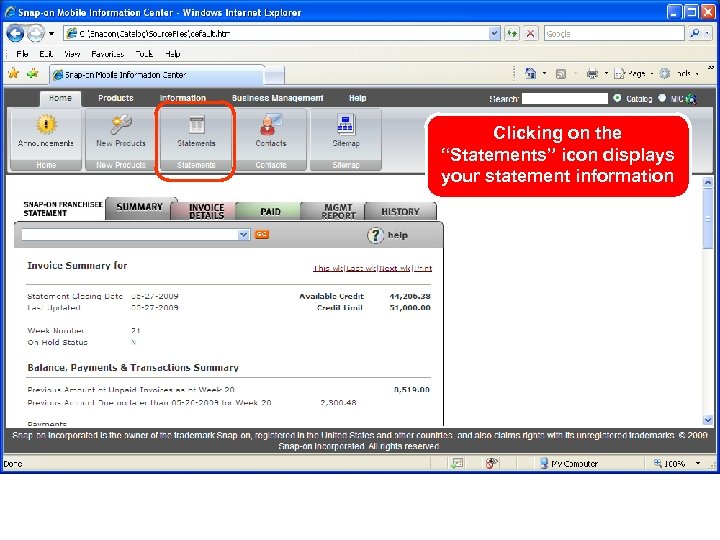Click the empty new tab button

click(275, 75)
